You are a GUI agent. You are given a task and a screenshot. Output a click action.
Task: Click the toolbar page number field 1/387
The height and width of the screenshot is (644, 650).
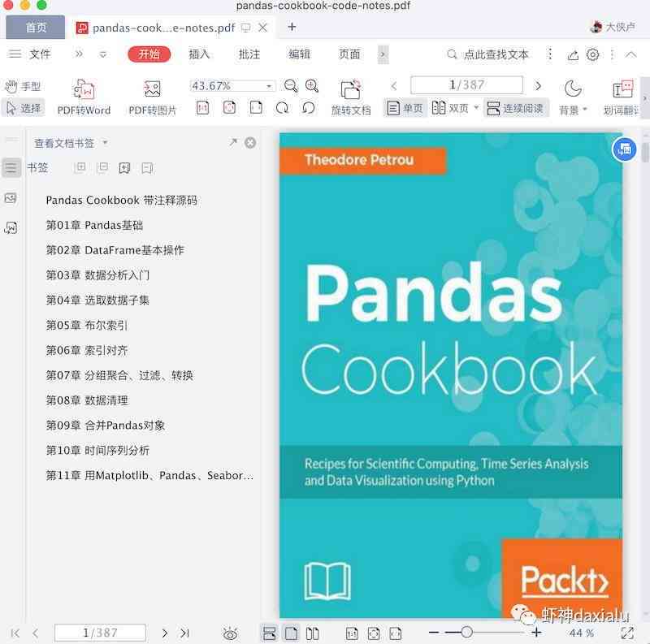(x=466, y=85)
